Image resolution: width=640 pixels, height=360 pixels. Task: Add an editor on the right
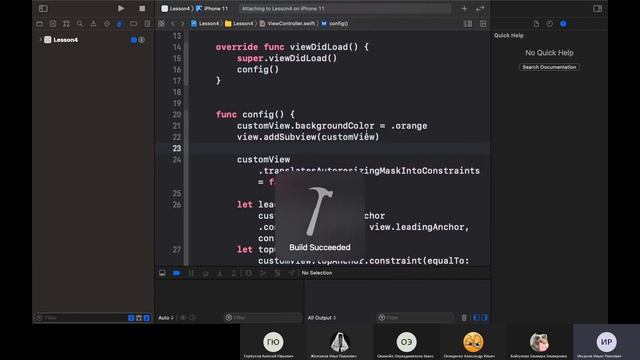tap(483, 24)
